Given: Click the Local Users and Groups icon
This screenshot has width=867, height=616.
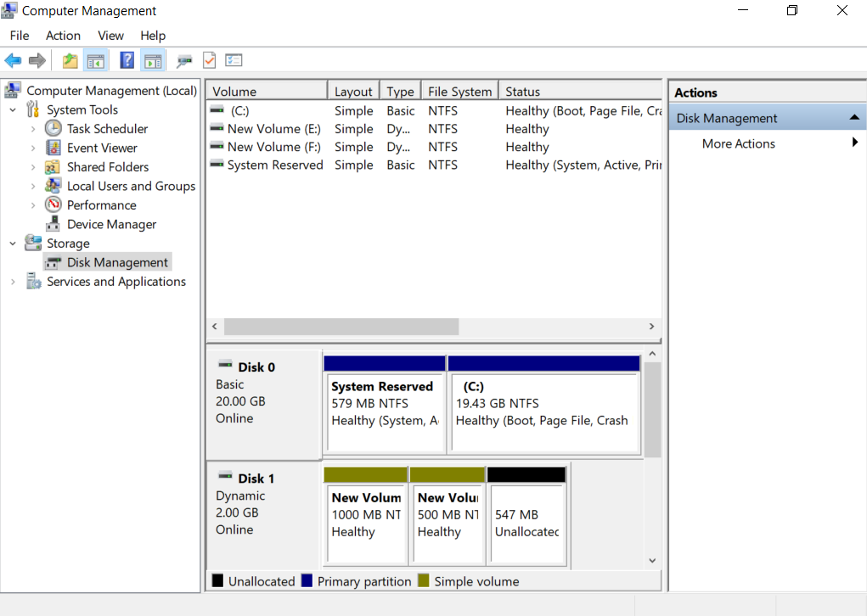Looking at the screenshot, I should pos(53,186).
